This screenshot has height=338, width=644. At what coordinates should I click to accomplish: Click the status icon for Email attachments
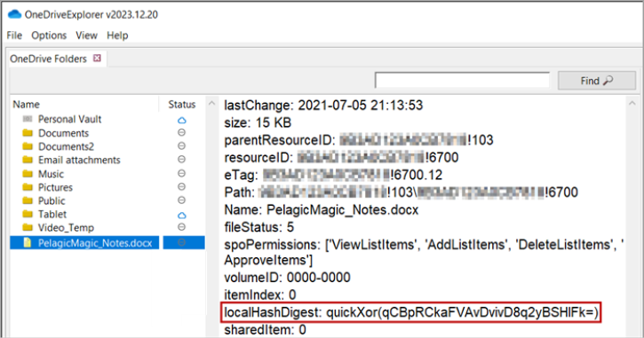(181, 159)
